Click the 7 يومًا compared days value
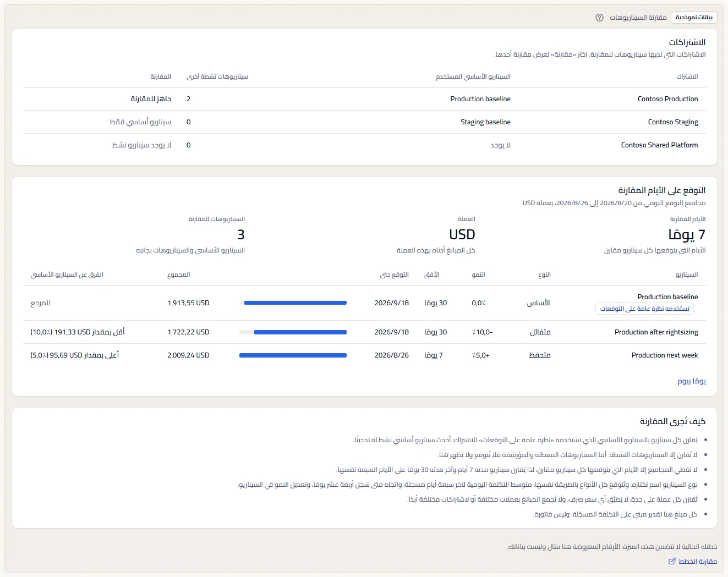The height and width of the screenshot is (577, 728). point(687,235)
